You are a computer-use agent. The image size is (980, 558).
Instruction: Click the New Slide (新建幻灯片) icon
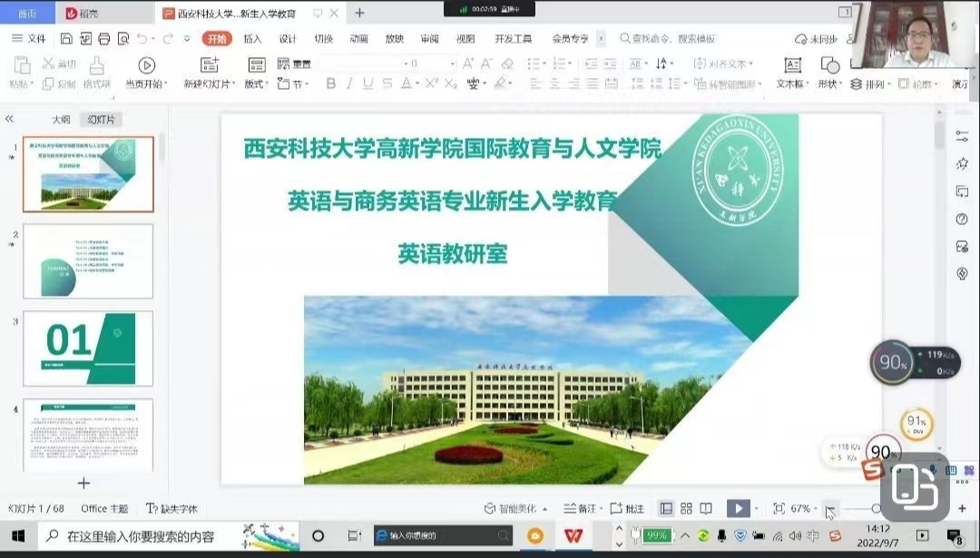pyautogui.click(x=210, y=65)
